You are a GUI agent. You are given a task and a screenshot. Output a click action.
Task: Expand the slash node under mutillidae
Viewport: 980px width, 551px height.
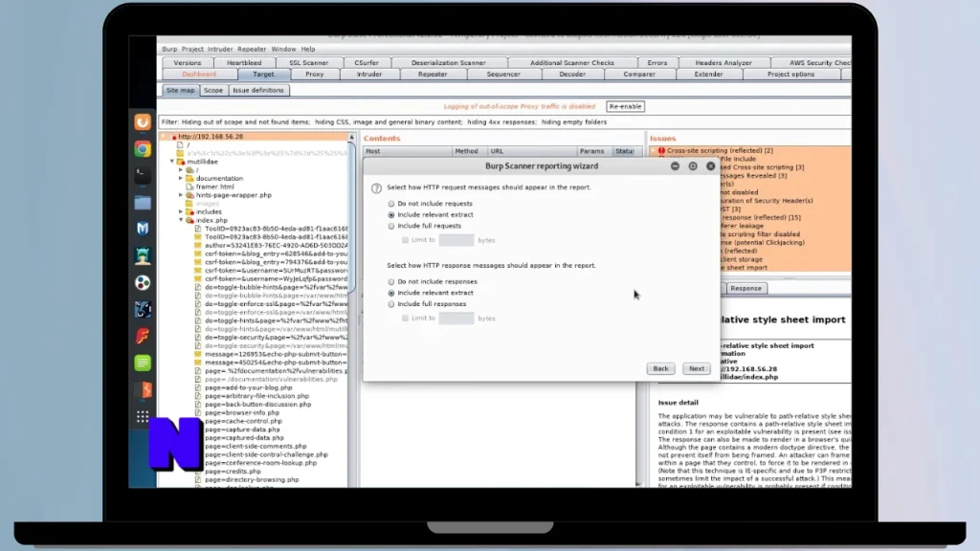click(181, 170)
